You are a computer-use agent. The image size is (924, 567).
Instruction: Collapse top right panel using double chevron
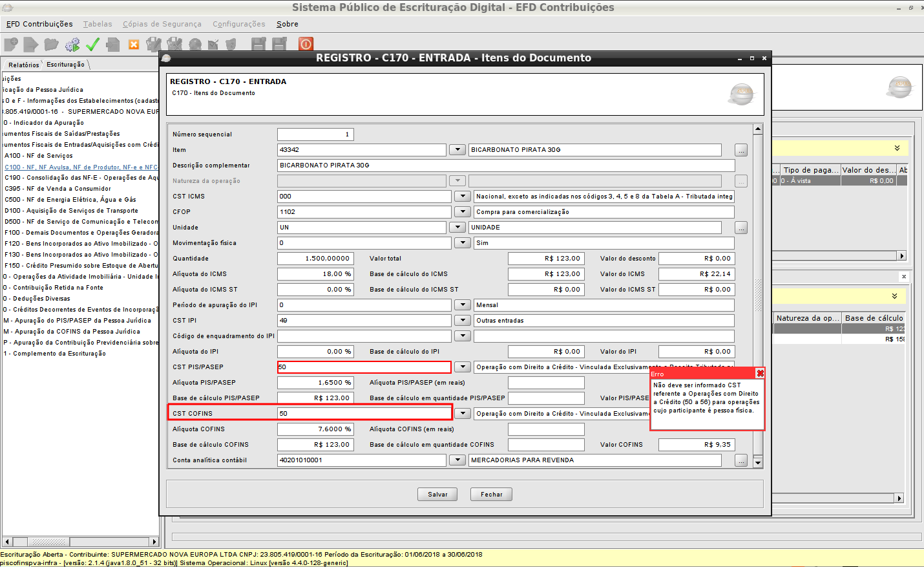coord(897,148)
